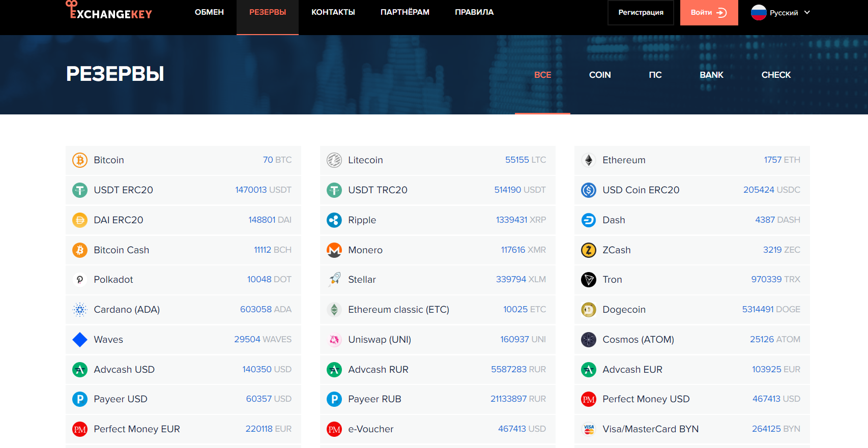
Task: Click the USDT ERC20 Tether icon
Action: (x=80, y=190)
